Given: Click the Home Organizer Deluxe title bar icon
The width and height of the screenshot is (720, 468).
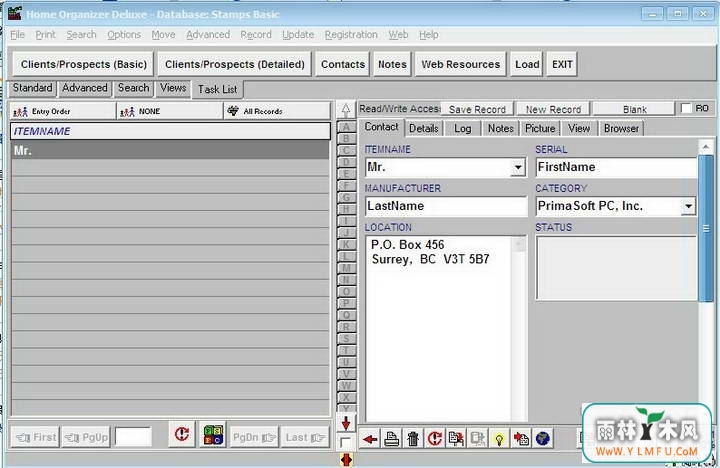Looking at the screenshot, I should 15,13.
